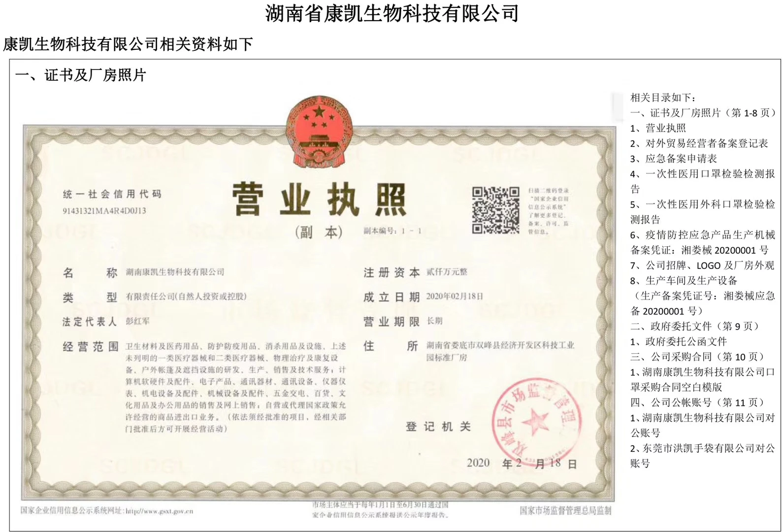Click the 住所 label
Screen dimensions: 782x532
tap(391, 346)
